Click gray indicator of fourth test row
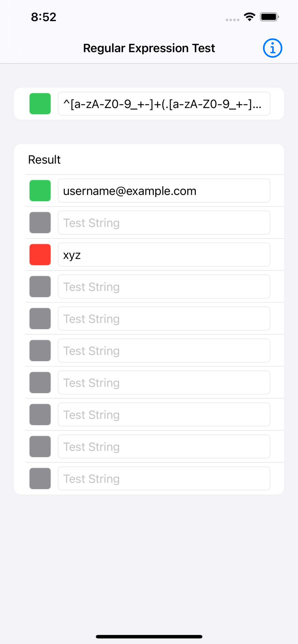Image resolution: width=298 pixels, height=644 pixels. (x=40, y=286)
